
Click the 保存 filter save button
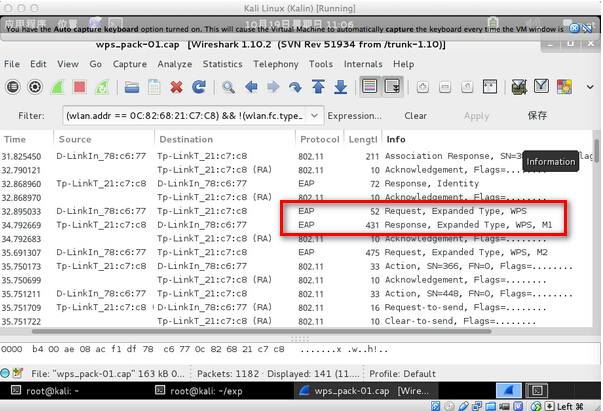(x=537, y=115)
